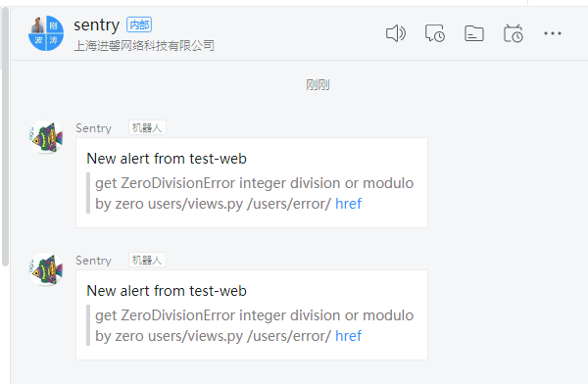Open the calendar schedule icon
The height and width of the screenshot is (384, 588).
[514, 33]
